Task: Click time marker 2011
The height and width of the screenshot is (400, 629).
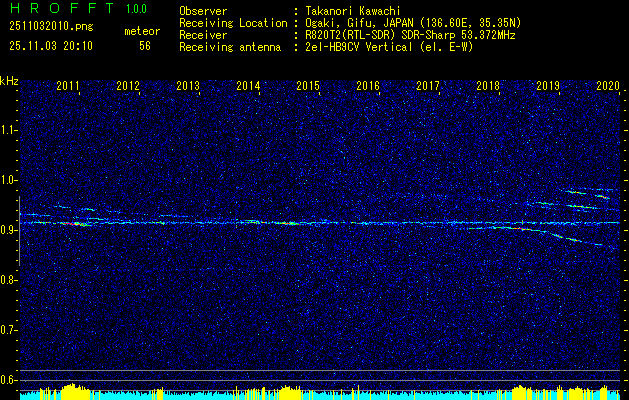Action: [68, 85]
